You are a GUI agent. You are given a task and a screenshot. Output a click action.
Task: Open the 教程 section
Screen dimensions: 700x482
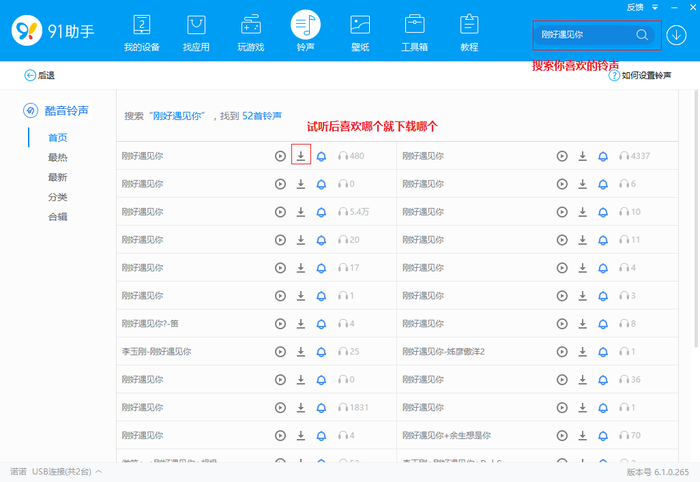469,33
